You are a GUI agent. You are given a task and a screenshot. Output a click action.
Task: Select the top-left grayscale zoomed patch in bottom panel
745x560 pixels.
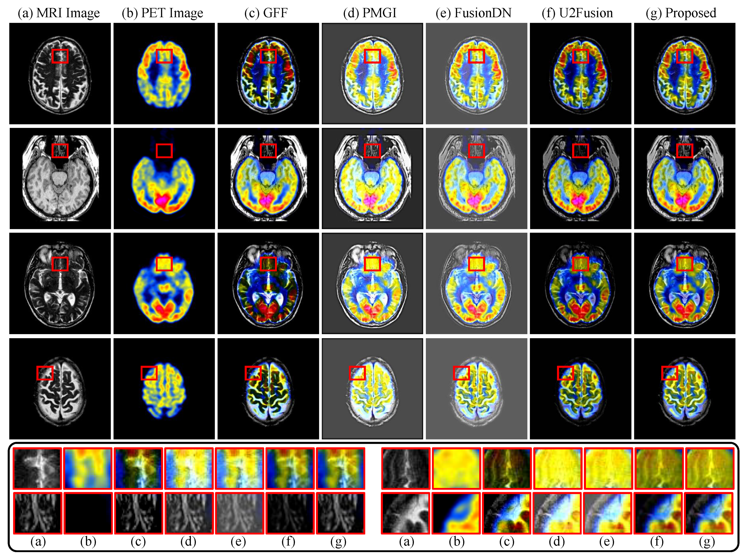point(37,468)
